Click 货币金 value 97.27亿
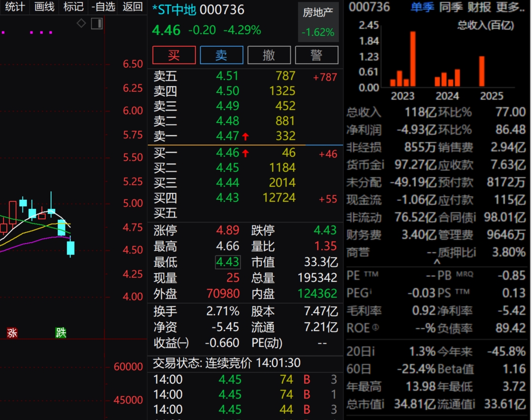Viewport: 532px width, 420px height. click(416, 164)
